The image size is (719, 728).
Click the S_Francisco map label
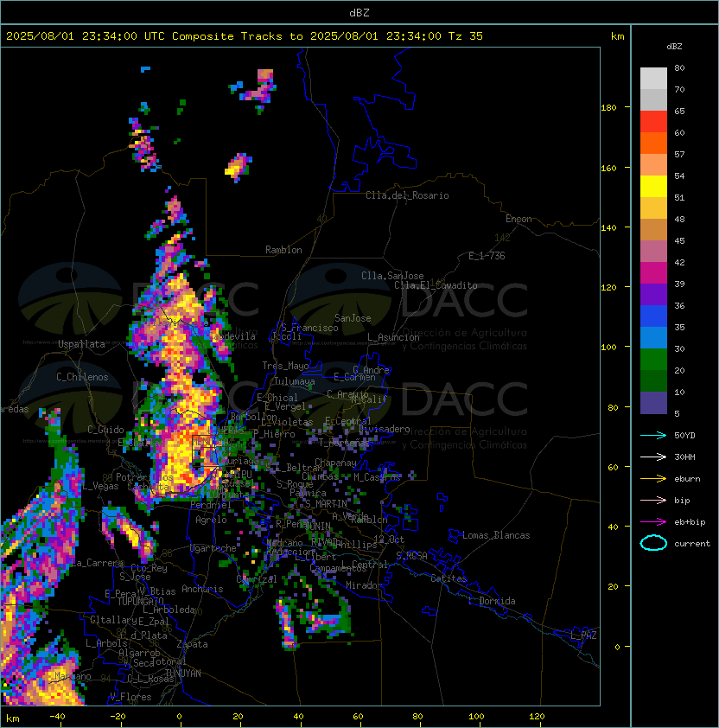click(x=309, y=328)
